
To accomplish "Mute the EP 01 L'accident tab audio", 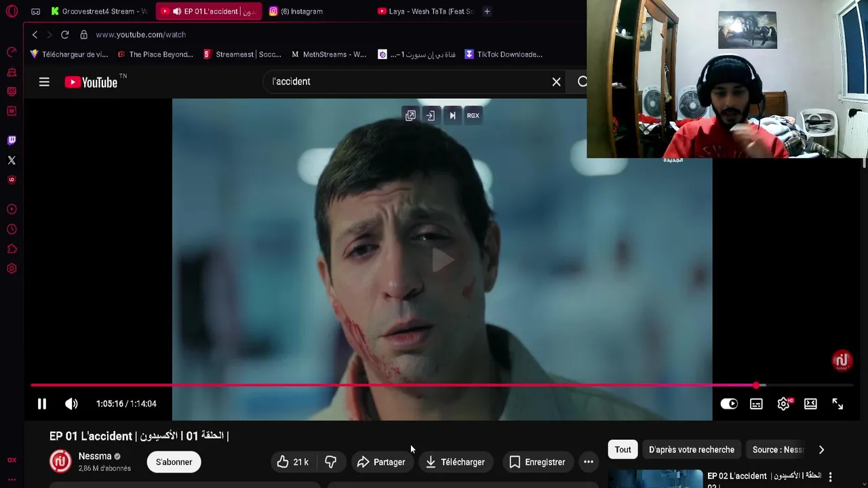I will pos(177,12).
